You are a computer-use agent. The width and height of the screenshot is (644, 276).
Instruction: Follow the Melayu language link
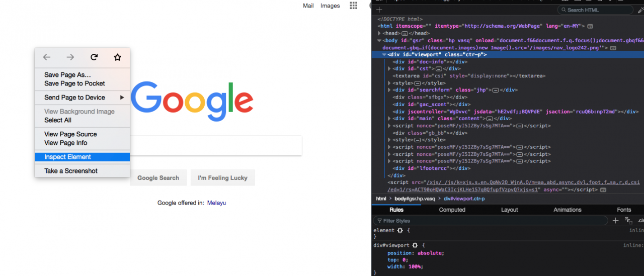click(216, 203)
